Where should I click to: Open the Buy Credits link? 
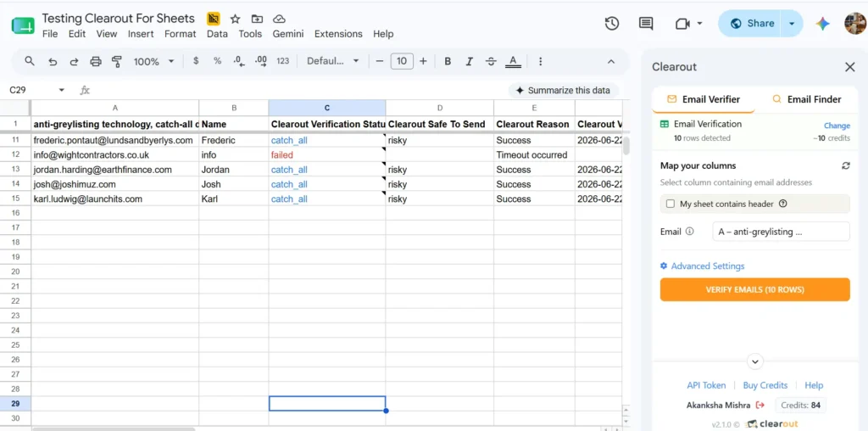point(765,385)
